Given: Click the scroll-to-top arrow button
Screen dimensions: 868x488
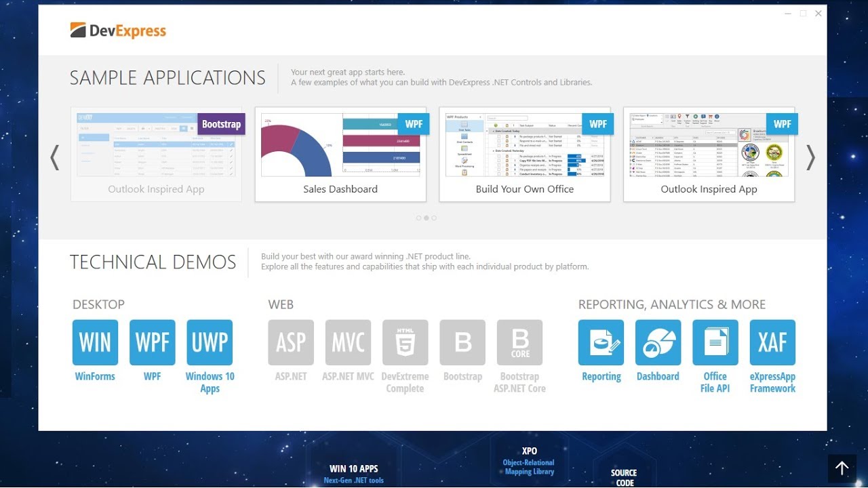Looking at the screenshot, I should point(842,468).
